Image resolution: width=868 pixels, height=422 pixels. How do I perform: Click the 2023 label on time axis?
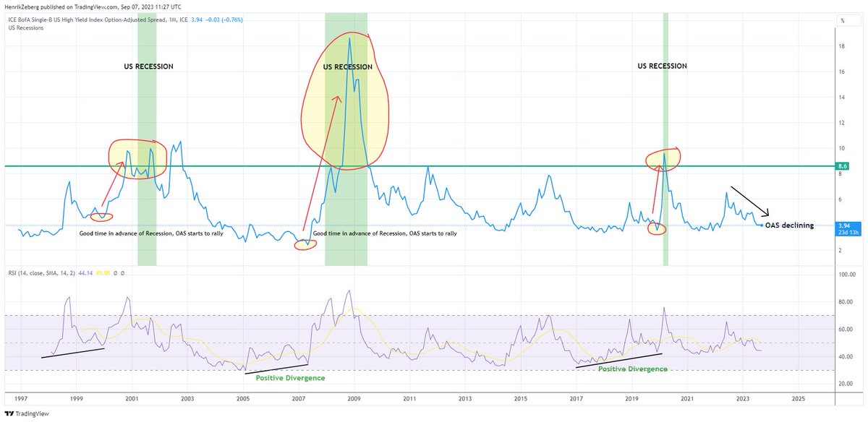[743, 398]
